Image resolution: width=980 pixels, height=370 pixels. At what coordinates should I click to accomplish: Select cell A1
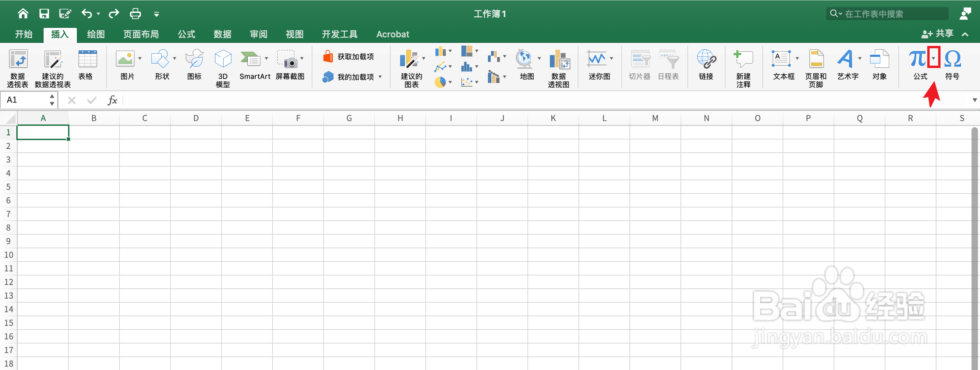43,132
